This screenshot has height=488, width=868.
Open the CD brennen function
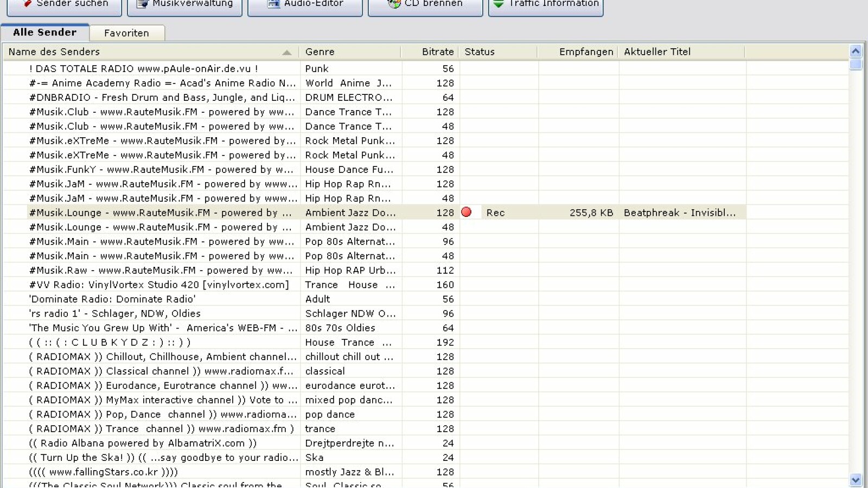[425, 5]
